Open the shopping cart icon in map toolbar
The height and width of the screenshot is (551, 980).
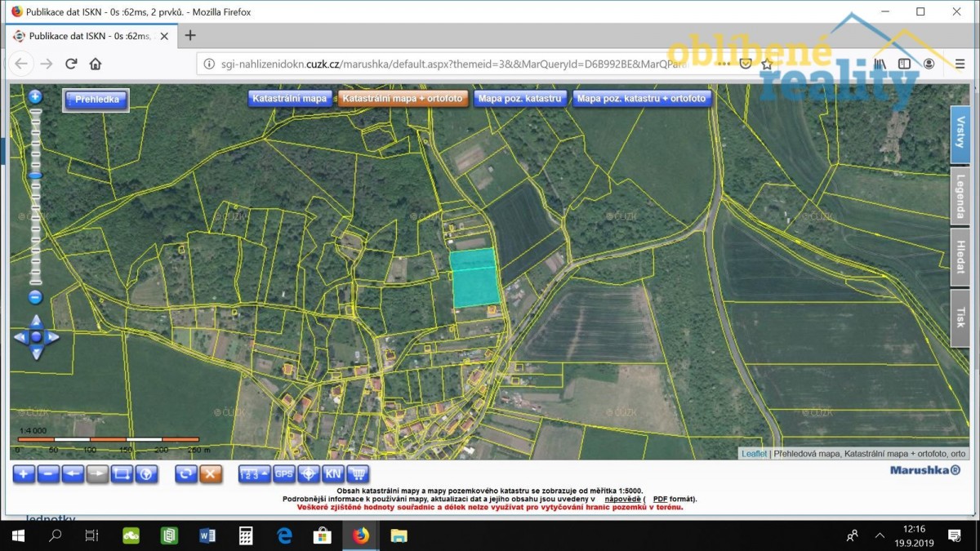[358, 473]
